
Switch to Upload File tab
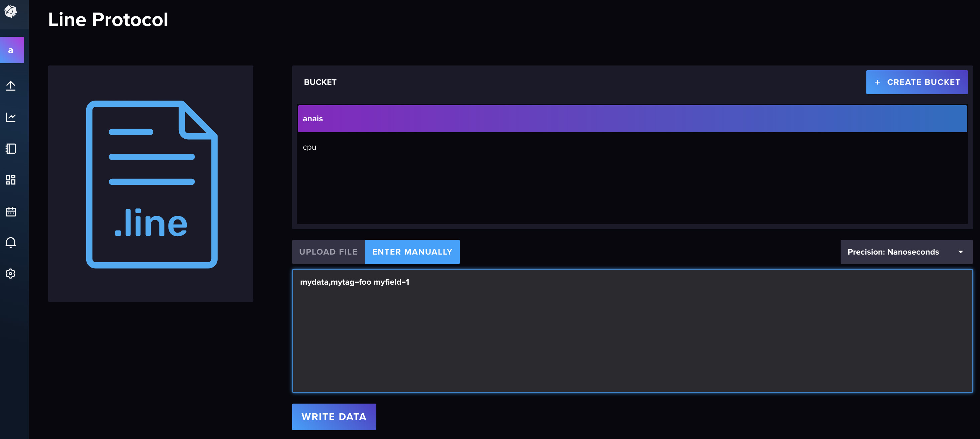coord(328,252)
